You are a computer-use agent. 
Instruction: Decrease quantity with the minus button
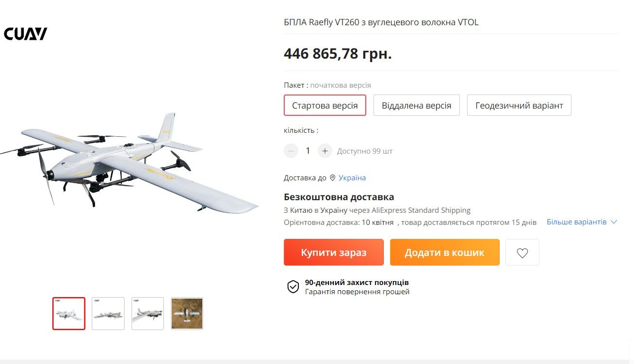click(291, 151)
